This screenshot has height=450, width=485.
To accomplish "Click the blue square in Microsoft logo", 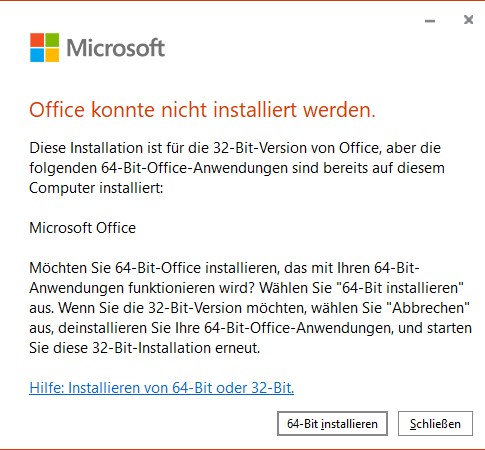I will click(37, 55).
